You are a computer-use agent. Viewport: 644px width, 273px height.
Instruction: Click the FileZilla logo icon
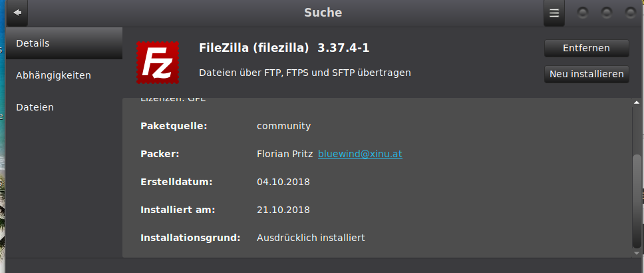[158, 63]
